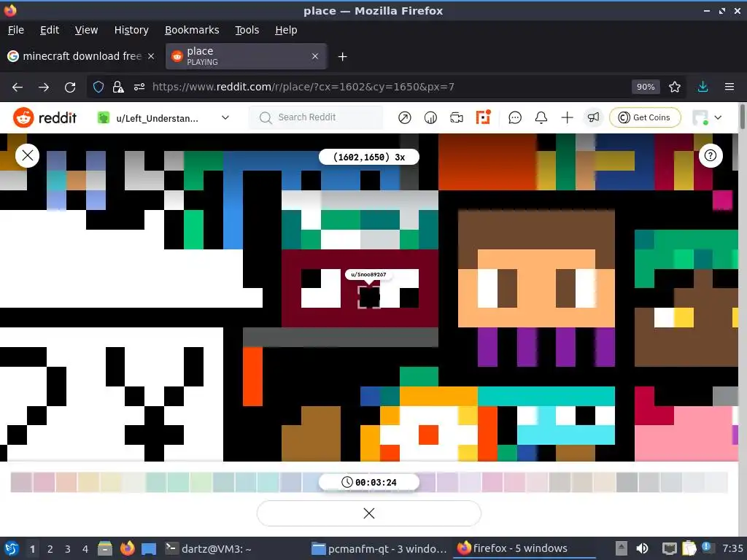
Task: Show site security lock info
Action: (x=118, y=87)
